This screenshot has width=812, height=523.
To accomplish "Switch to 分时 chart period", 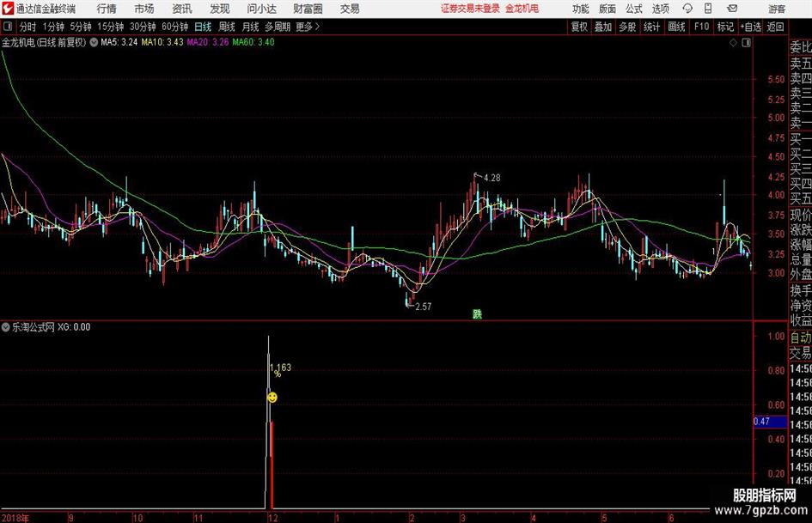I will (x=28, y=27).
